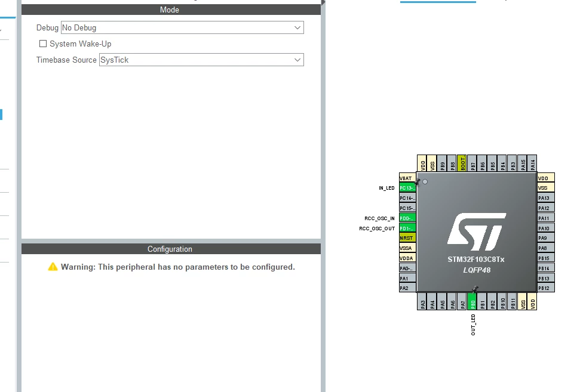Image resolution: width=583 pixels, height=392 pixels.
Task: Click the pushpin icon near PC13
Action: point(417,181)
